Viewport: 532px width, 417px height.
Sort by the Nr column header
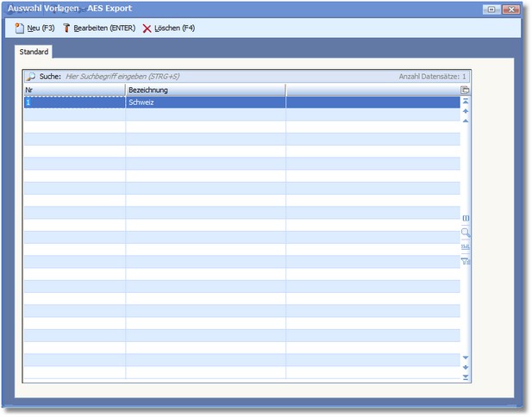coord(73,90)
